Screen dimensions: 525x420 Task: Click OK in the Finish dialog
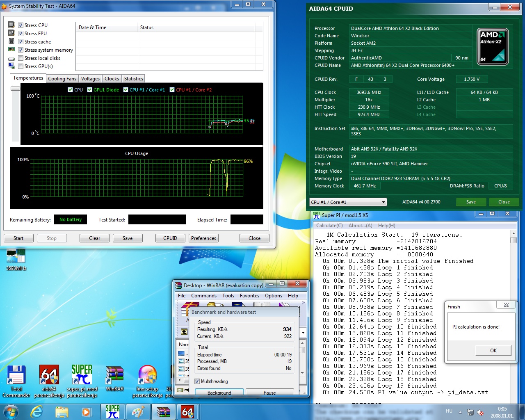point(493,350)
